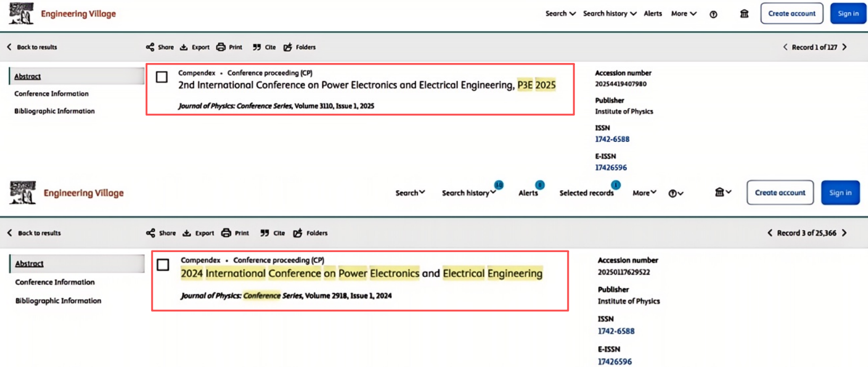Open Share in the top record toolbar
868x367 pixels.
160,47
